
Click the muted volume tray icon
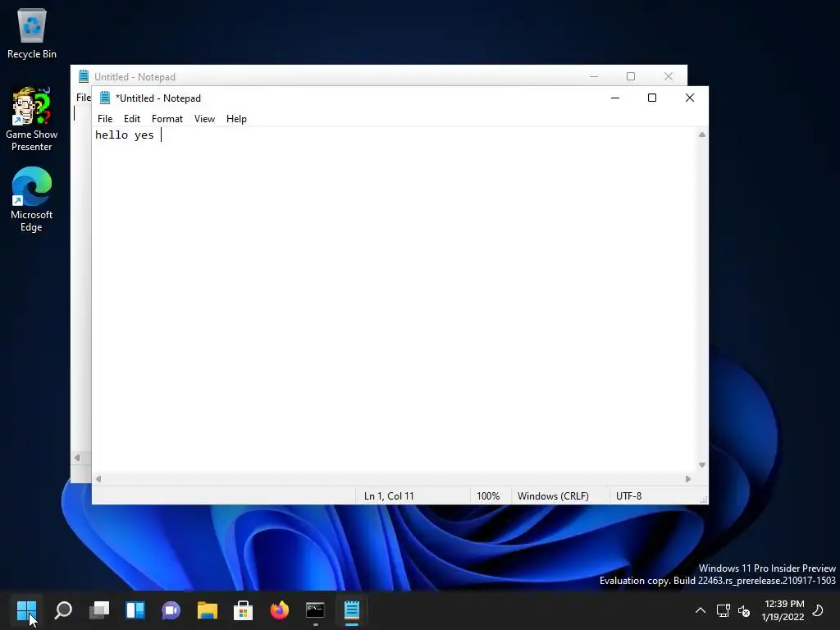pos(744,610)
